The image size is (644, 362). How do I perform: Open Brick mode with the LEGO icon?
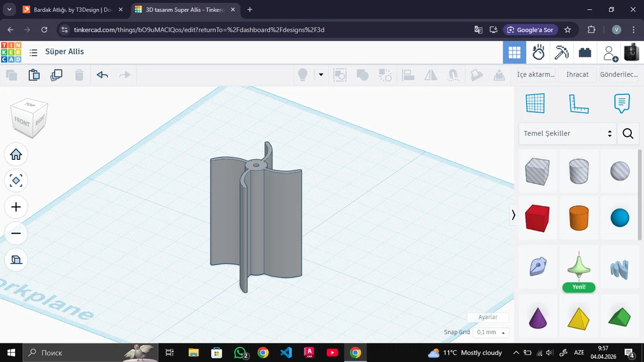point(585,52)
